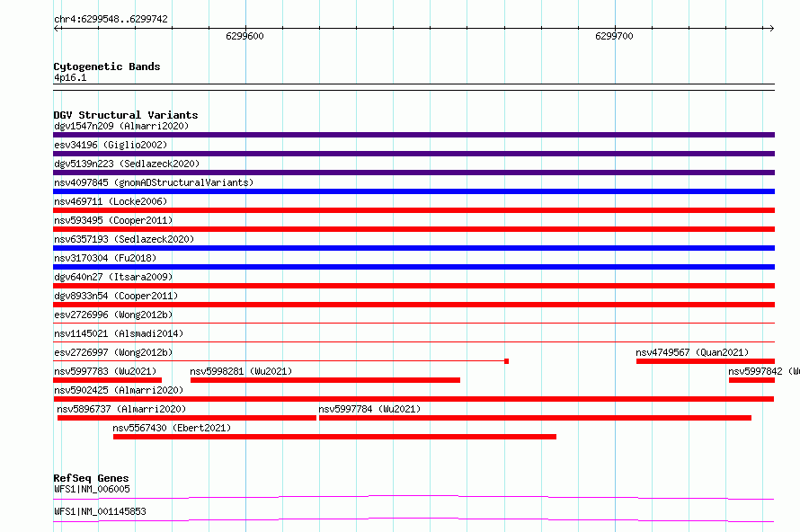The height and width of the screenshot is (532, 800).
Task: Click gene label WFS1|NM_001145853
Action: (x=100, y=511)
